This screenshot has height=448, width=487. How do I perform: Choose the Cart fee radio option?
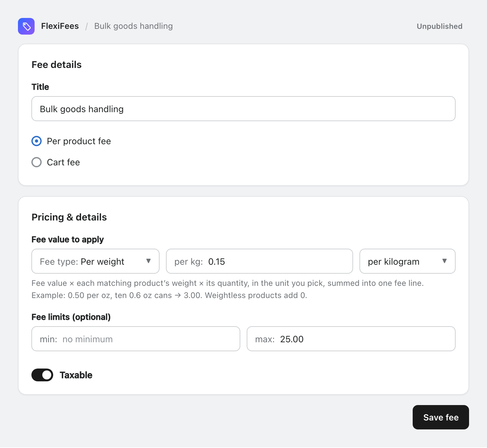pos(37,162)
